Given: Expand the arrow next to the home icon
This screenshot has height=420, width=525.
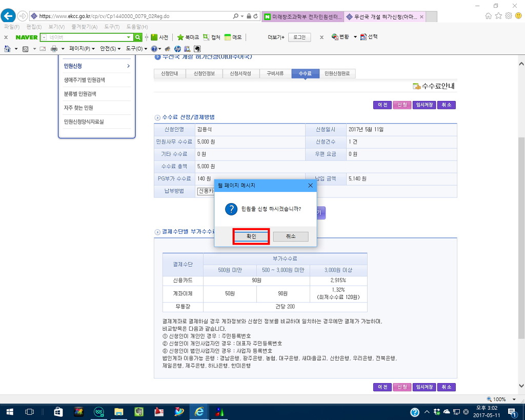Looking at the screenshot, I should pos(16,49).
